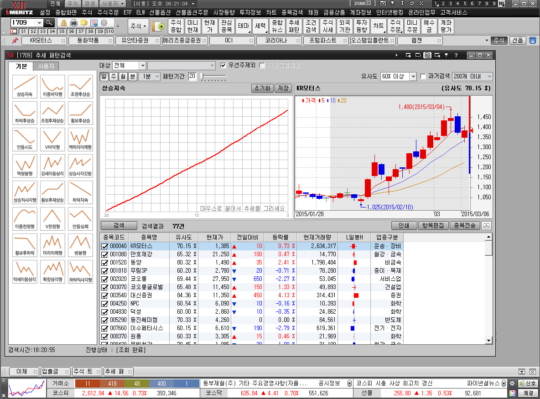The image size is (540, 399).
Task: Expand the 유사도 60% 이상 dropdown
Action: [398, 76]
